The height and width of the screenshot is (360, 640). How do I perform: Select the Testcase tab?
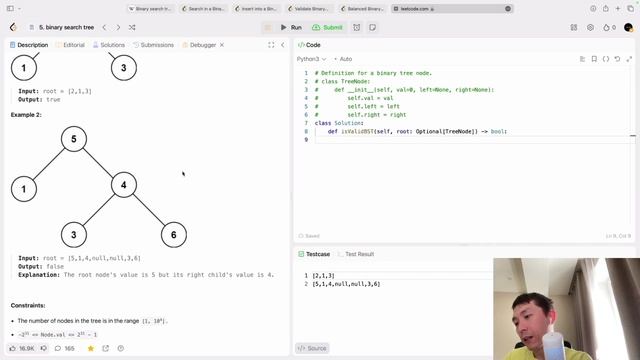314,254
